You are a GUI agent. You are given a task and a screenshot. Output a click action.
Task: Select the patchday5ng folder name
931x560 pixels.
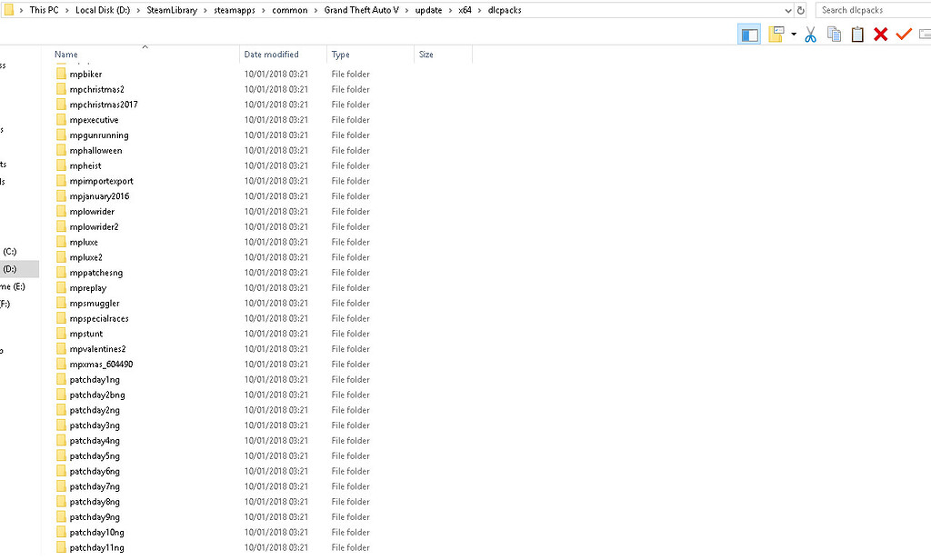(95, 456)
